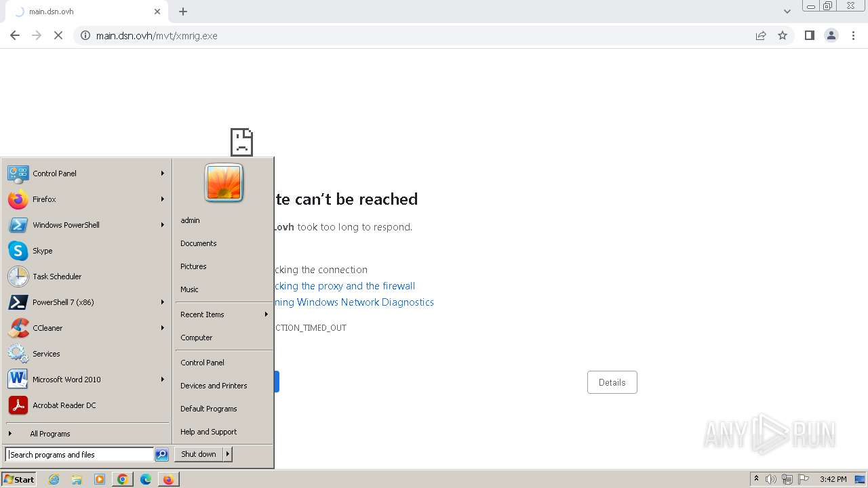868x488 pixels.
Task: Open admin personal folder
Action: (x=224, y=220)
